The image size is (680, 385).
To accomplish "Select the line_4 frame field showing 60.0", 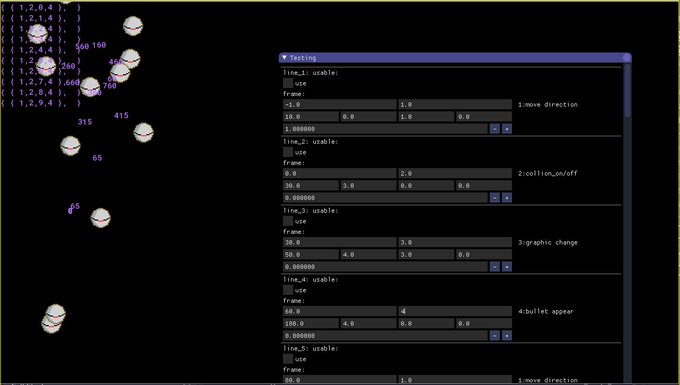I will point(340,311).
